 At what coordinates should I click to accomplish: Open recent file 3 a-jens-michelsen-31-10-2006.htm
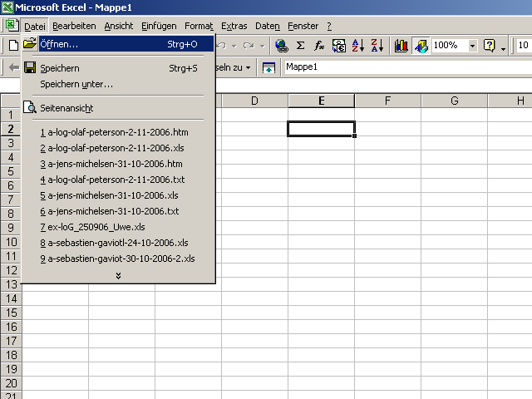tap(118, 164)
